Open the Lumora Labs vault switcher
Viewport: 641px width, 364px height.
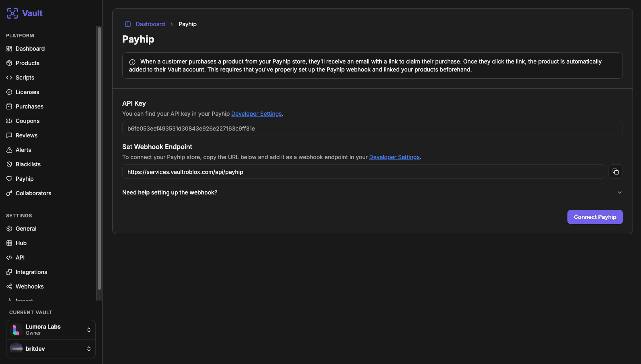point(51,330)
